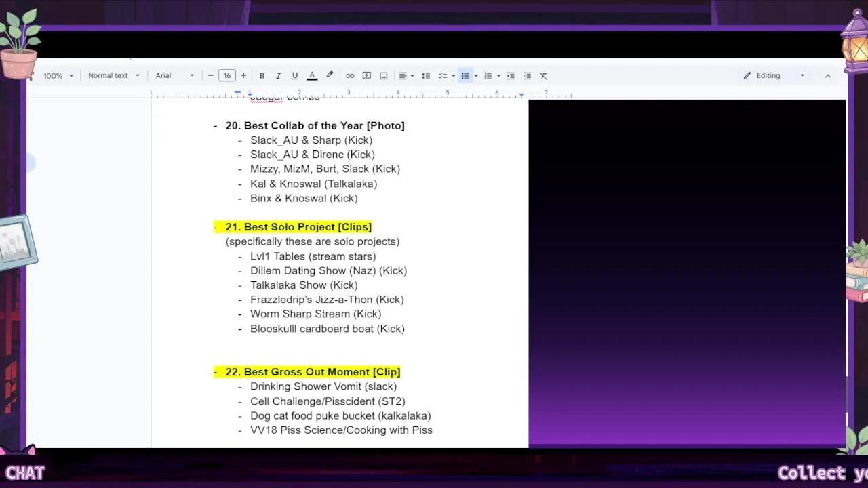Insert an image

tap(383, 76)
